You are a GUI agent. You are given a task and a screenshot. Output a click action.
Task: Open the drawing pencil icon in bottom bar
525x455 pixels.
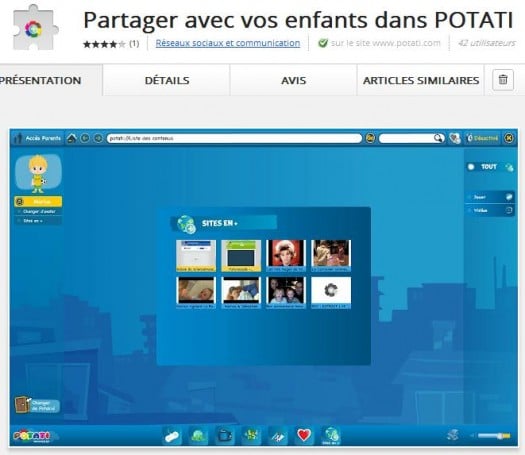tap(278, 436)
